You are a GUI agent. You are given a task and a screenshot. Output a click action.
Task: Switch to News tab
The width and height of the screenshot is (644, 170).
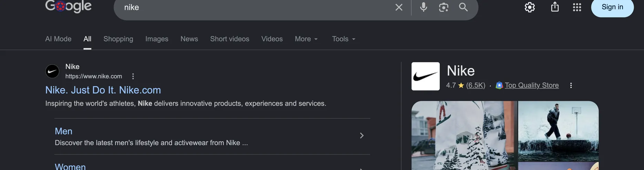(189, 39)
